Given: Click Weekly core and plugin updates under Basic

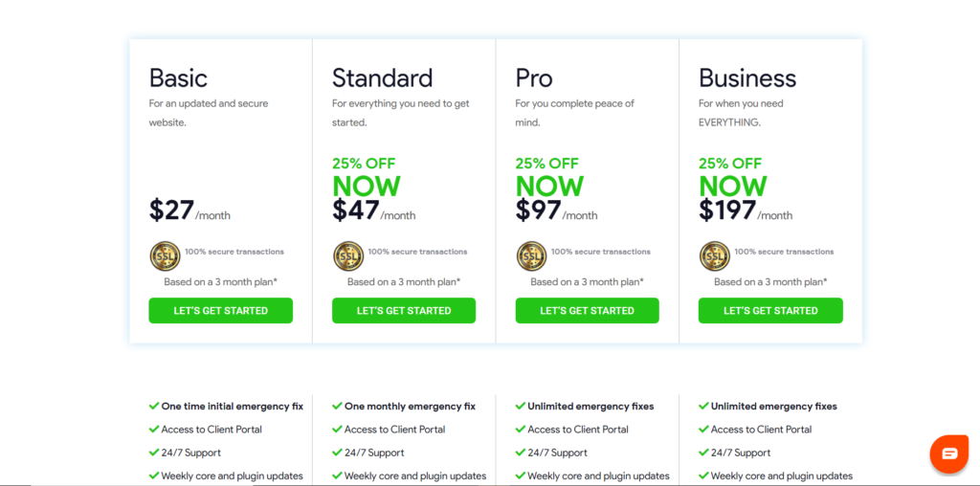Looking at the screenshot, I should pos(232,475).
